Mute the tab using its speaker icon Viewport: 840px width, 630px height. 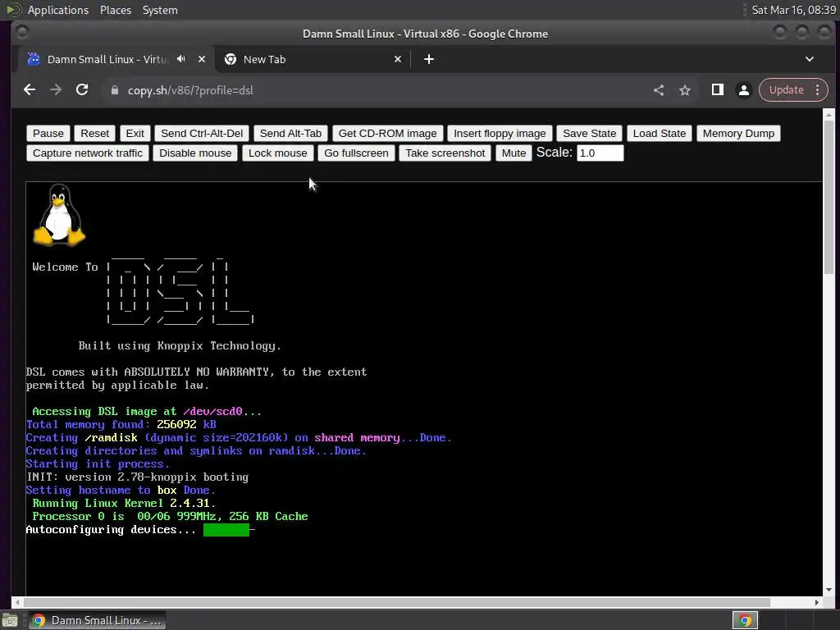coord(181,59)
